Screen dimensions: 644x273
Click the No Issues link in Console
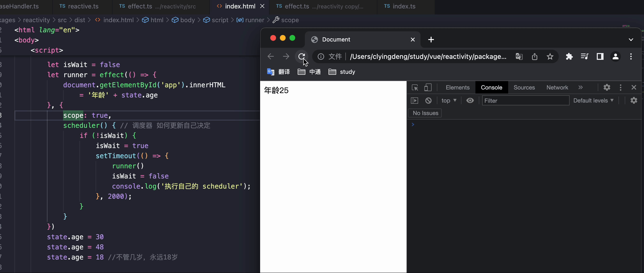tap(425, 113)
